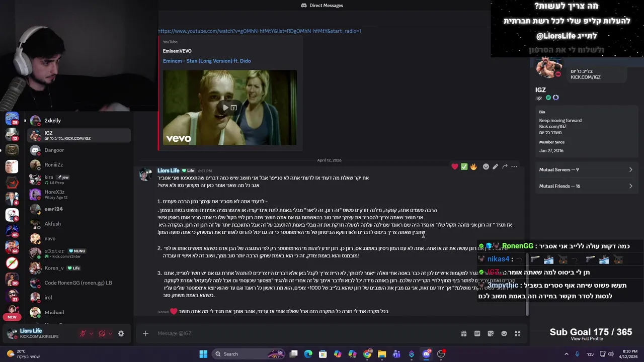Expand Mutual Friends — 16 row
644x362 pixels.
(x=586, y=186)
